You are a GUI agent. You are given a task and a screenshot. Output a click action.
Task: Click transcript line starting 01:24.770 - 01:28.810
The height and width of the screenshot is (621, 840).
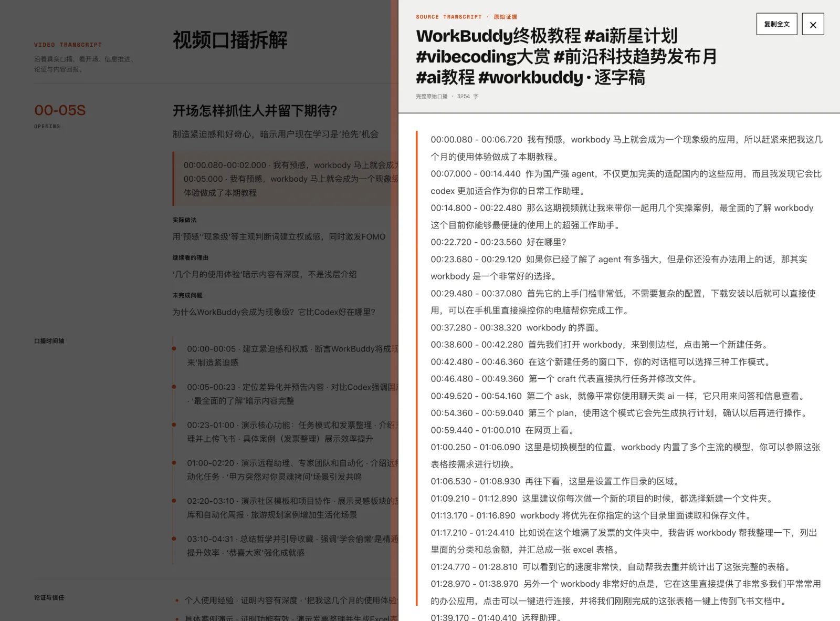[612, 567]
